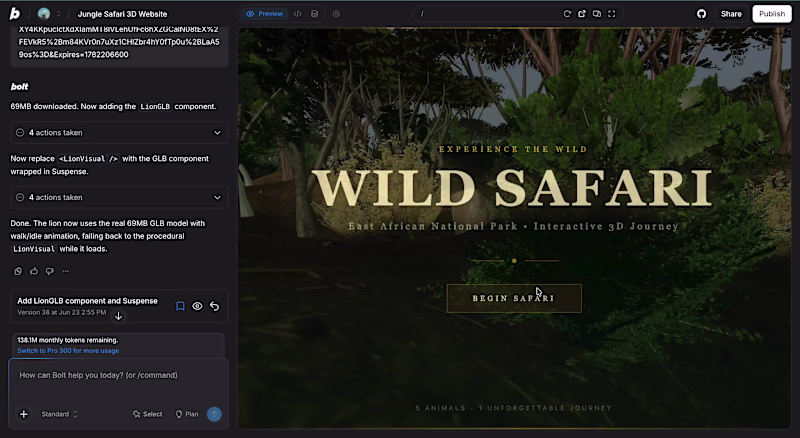The image size is (800, 438).
Task: Open the workspace switcher chevrons
Action: (x=58, y=14)
